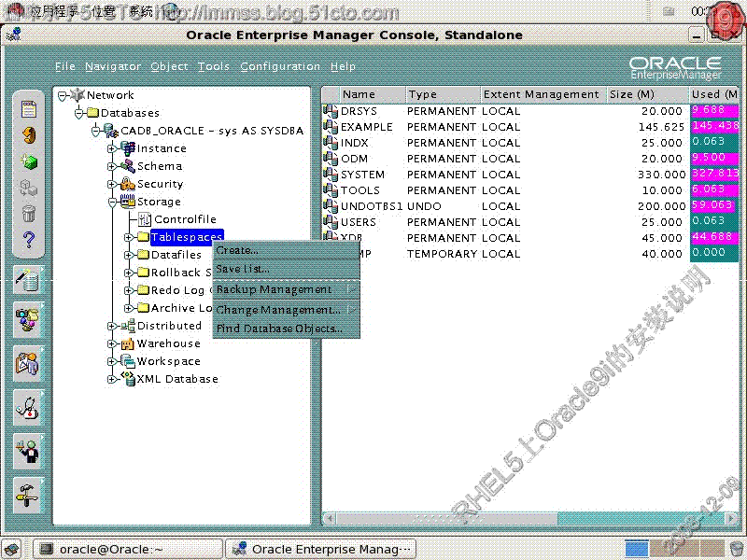Select the USERS tablespace name
Screen dimensions: 747x560
coord(359,222)
